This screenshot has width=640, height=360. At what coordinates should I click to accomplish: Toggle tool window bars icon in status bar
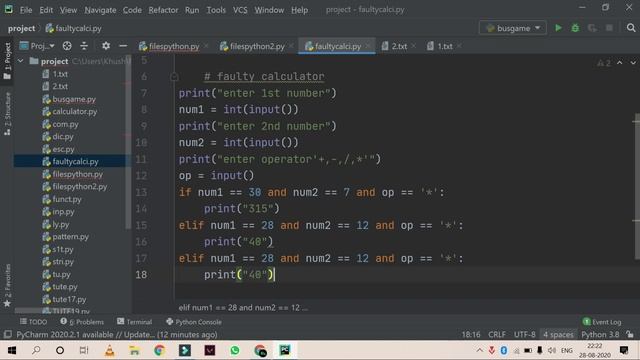7,334
